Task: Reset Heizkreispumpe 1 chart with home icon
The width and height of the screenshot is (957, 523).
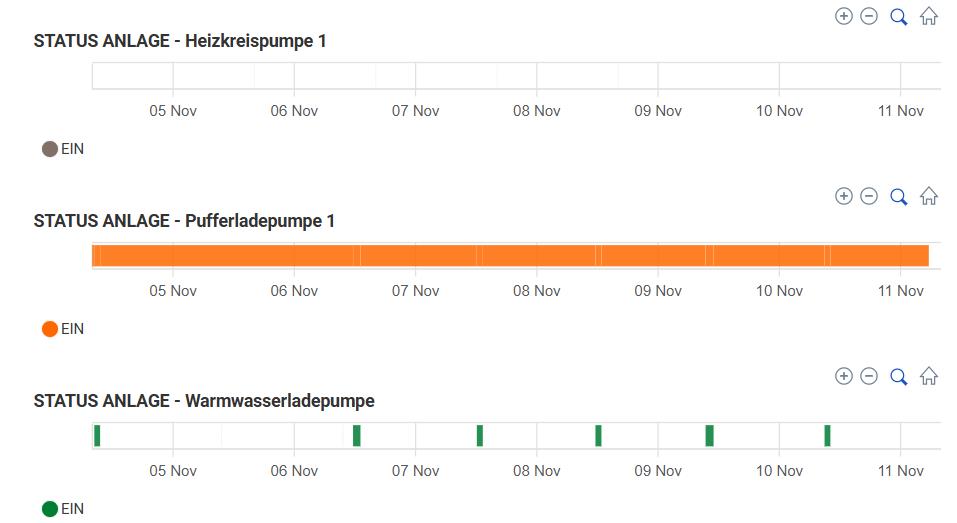Action: pyautogui.click(x=929, y=16)
